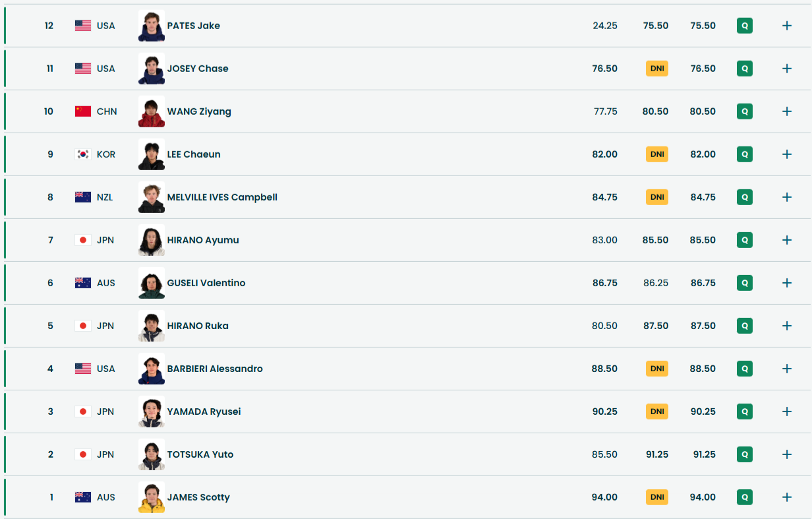This screenshot has height=519, width=812.
Task: Expand JOSEY Chase's result with plus
Action: [x=786, y=69]
